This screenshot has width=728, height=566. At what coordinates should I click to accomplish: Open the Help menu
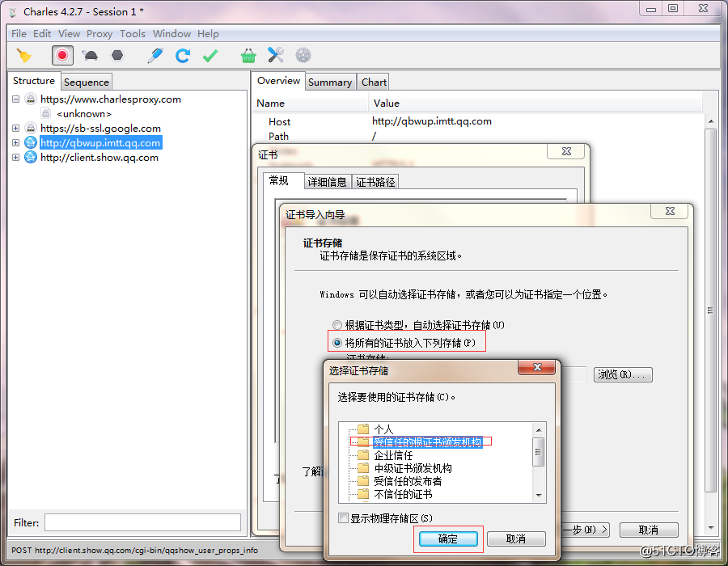click(208, 34)
